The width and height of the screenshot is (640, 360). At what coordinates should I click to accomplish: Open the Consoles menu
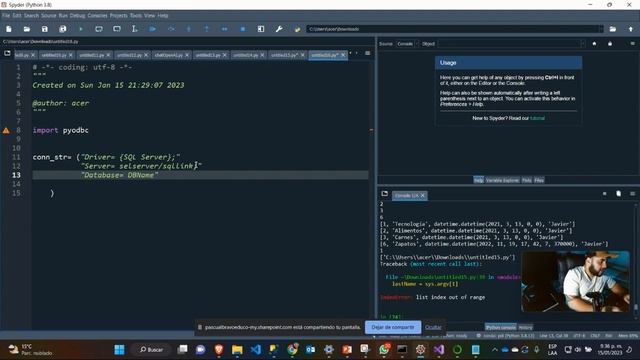(x=97, y=16)
